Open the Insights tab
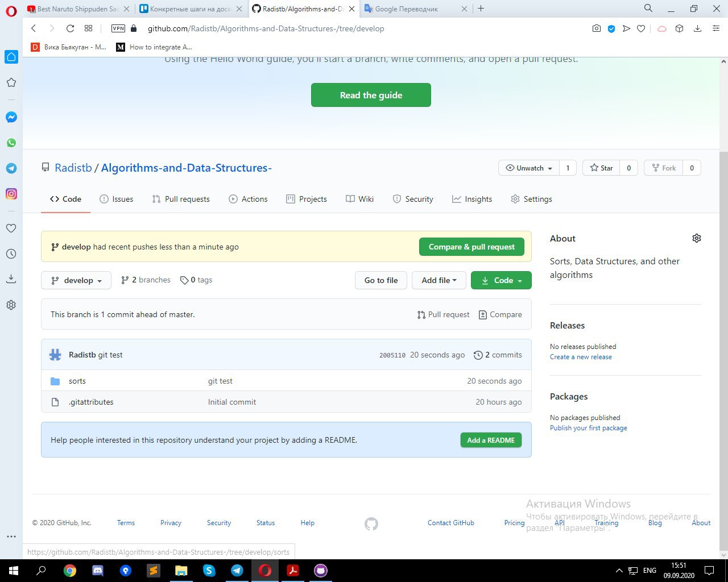Viewport: 728px width, 582px height. 472,199
